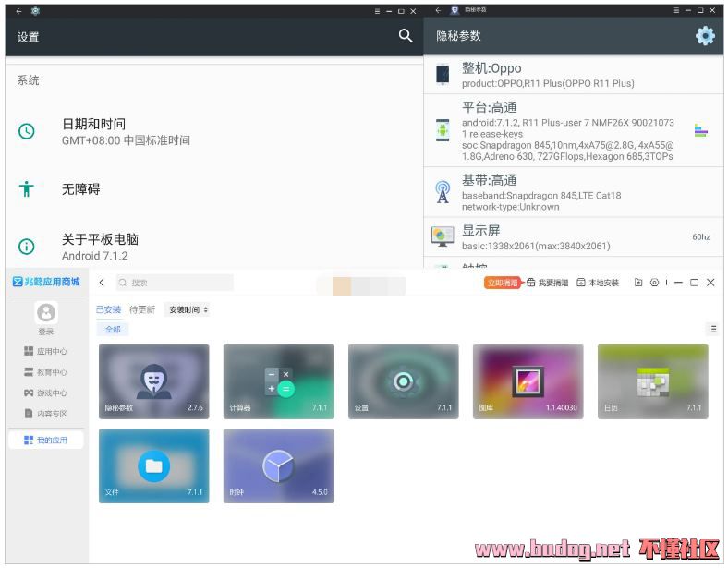Click the 立即清理 button
The width and height of the screenshot is (728, 568).
coord(502,283)
